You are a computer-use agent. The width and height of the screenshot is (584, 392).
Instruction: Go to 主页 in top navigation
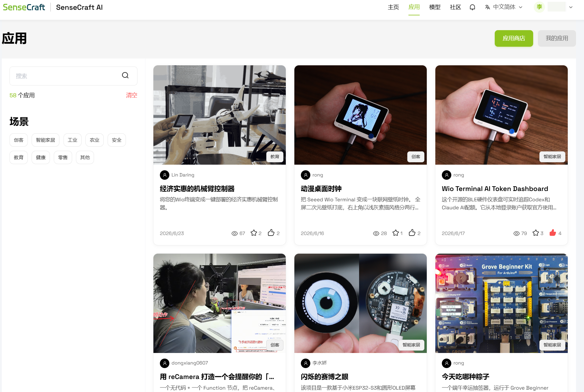(393, 7)
